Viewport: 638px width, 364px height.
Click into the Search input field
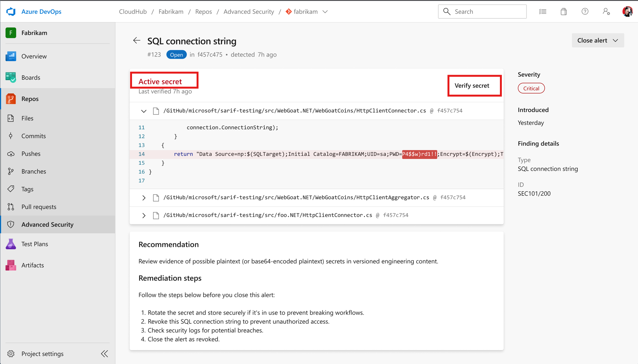coord(482,11)
